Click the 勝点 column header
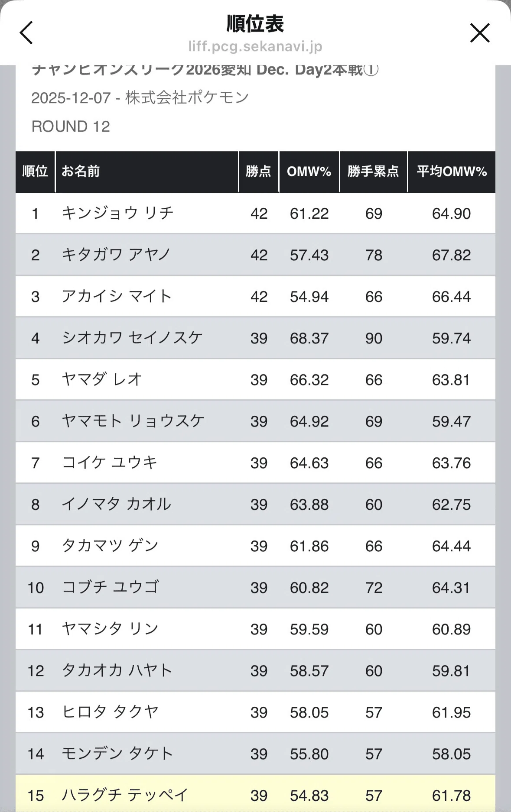 tap(259, 171)
